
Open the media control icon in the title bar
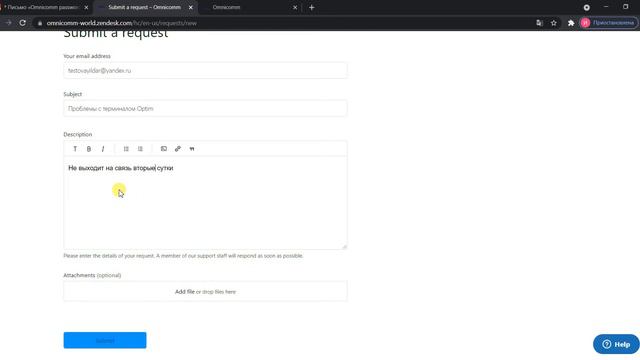coord(587,7)
